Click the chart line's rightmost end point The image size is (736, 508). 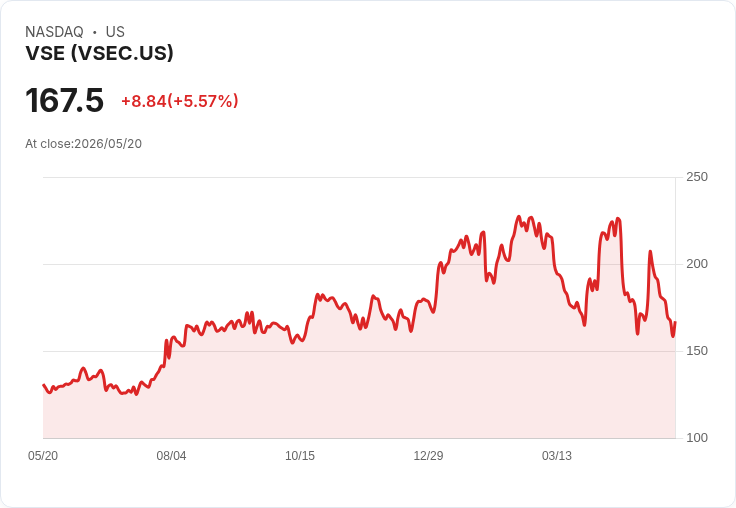point(675,322)
